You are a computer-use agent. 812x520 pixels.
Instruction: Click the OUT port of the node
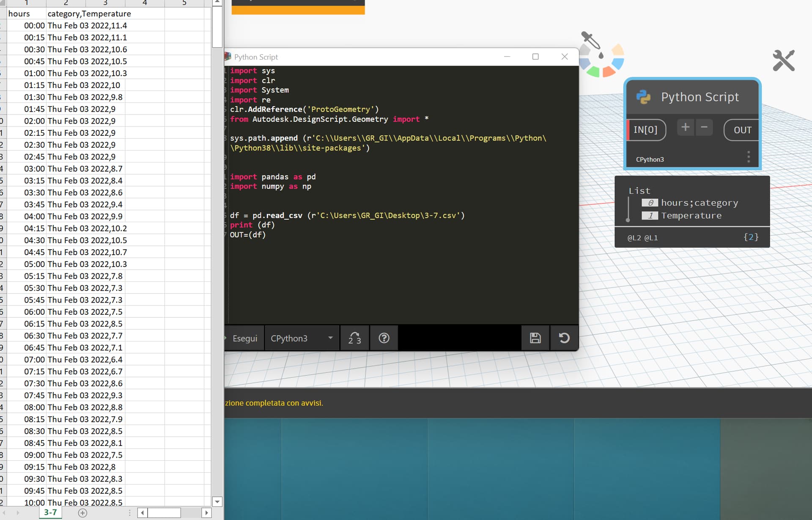point(742,130)
